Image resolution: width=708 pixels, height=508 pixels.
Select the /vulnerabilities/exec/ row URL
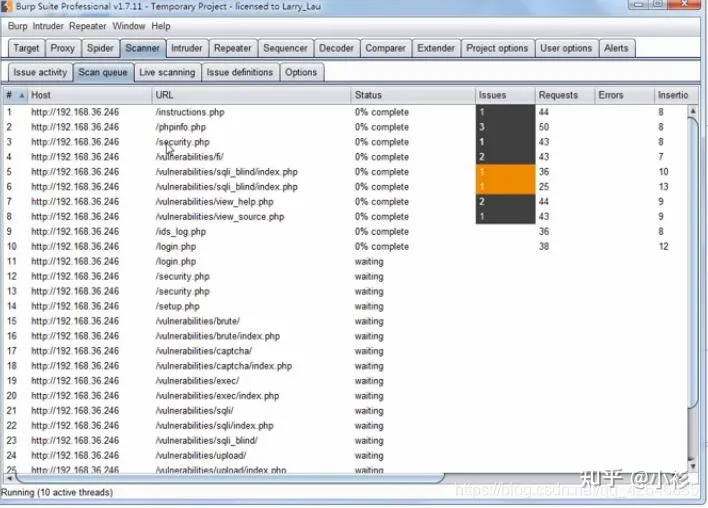(x=197, y=381)
